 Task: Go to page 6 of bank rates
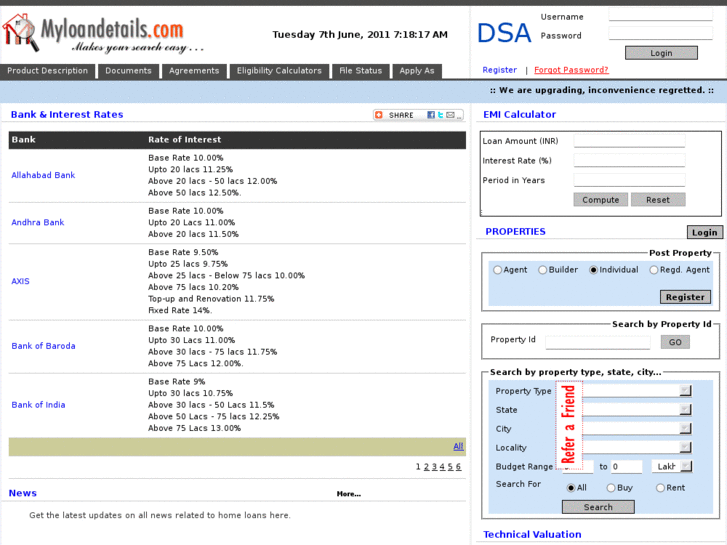(459, 467)
